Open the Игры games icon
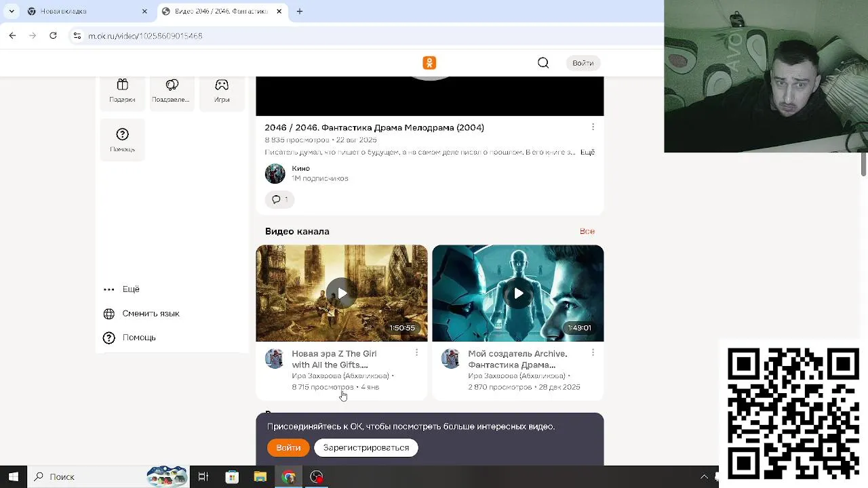This screenshot has width=868, height=488. (x=222, y=91)
